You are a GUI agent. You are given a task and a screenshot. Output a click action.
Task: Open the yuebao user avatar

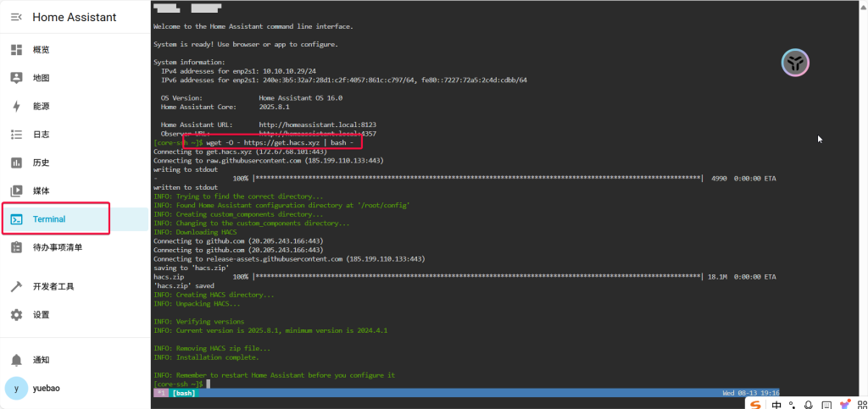pyautogui.click(x=16, y=388)
